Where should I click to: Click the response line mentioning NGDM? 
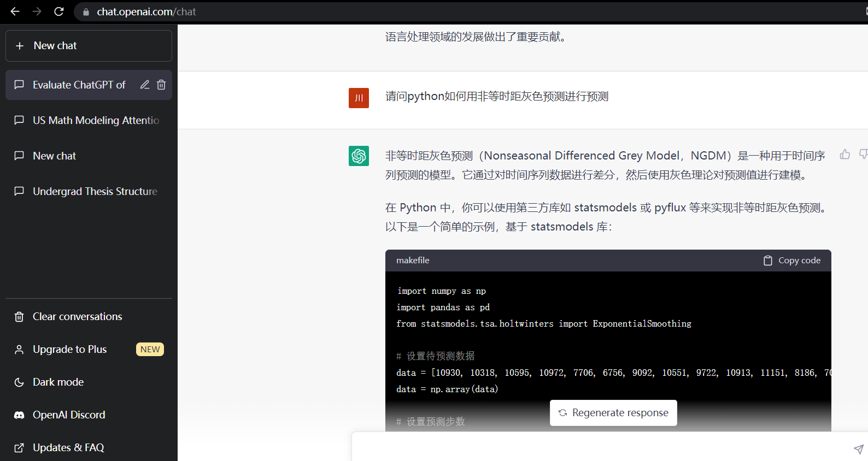(605, 156)
